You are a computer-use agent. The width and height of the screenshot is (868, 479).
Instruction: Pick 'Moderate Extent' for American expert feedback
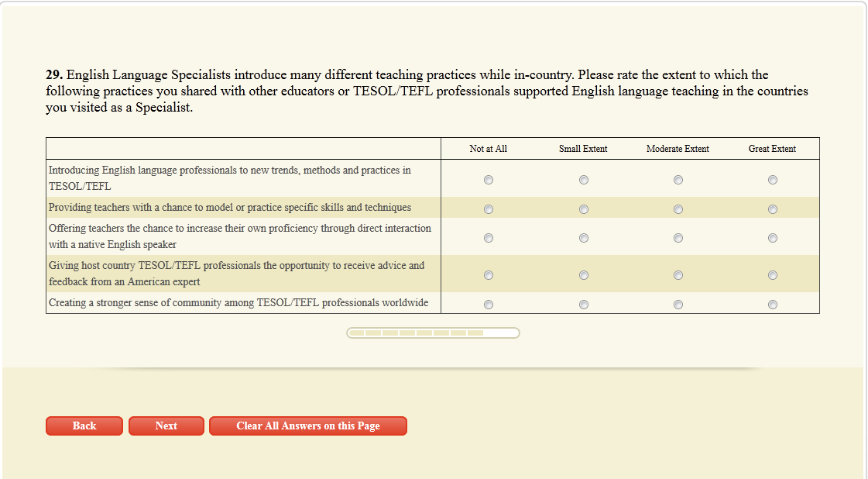(678, 275)
